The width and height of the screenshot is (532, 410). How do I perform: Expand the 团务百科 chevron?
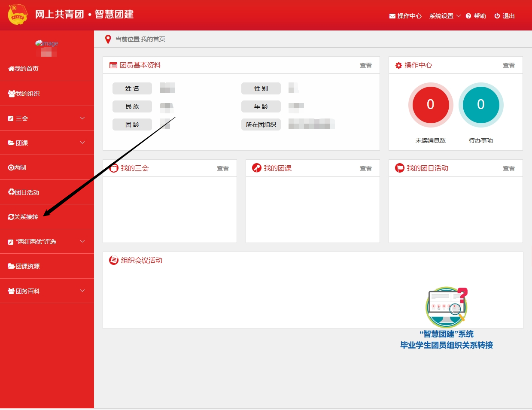coord(82,291)
